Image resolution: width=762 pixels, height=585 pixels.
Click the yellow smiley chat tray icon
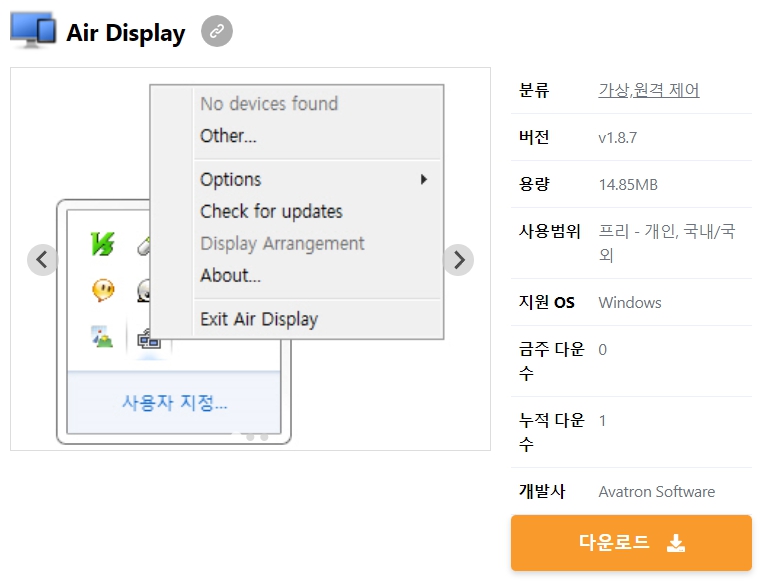(103, 290)
